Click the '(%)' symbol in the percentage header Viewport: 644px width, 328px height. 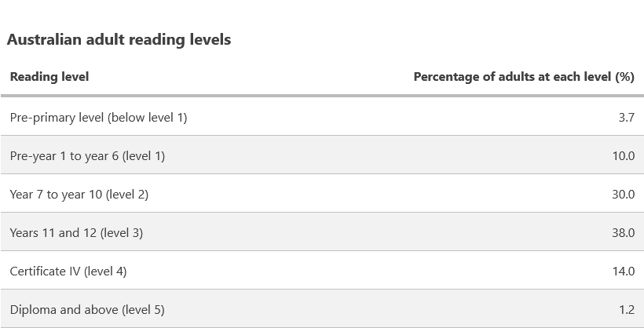624,77
